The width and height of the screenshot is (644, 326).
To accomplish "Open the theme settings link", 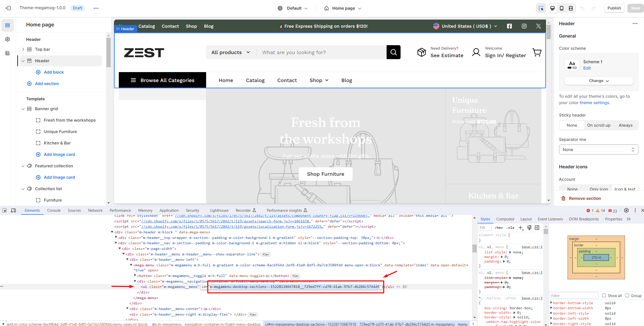I will click(x=594, y=103).
